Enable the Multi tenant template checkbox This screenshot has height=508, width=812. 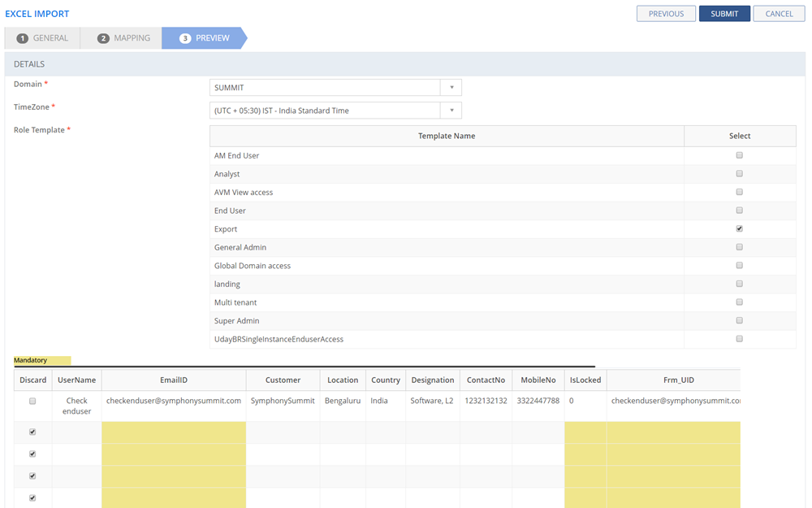point(739,302)
